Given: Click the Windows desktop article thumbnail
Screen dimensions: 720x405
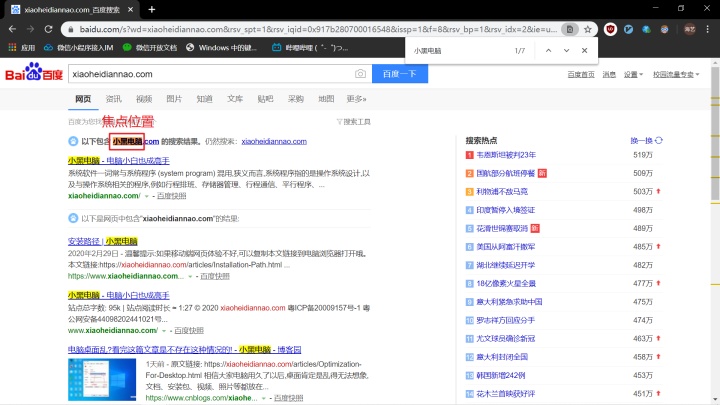Looking at the screenshot, I should [102, 380].
